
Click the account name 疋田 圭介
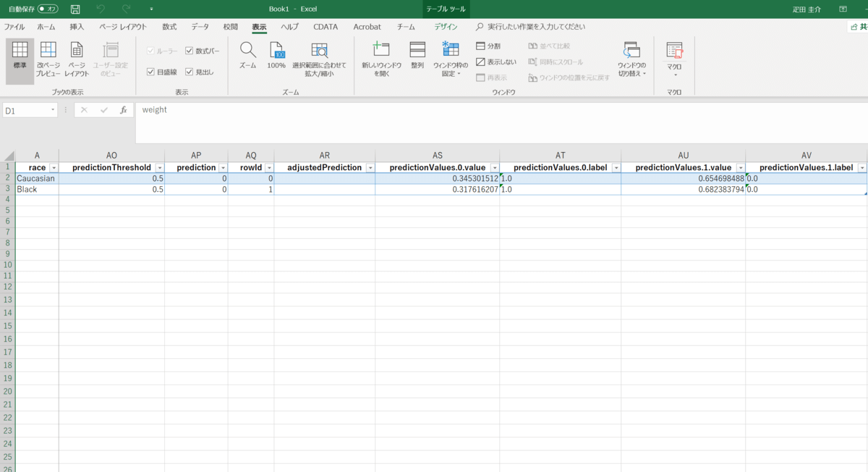(807, 9)
